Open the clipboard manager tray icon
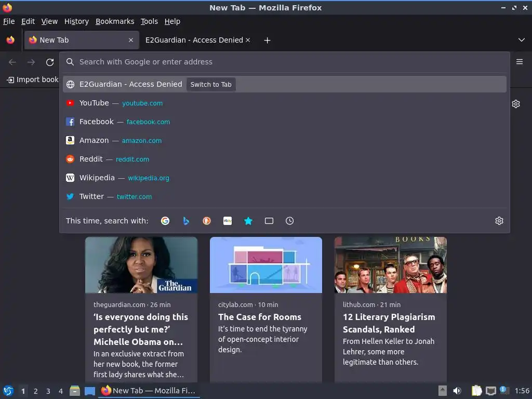 (476, 391)
